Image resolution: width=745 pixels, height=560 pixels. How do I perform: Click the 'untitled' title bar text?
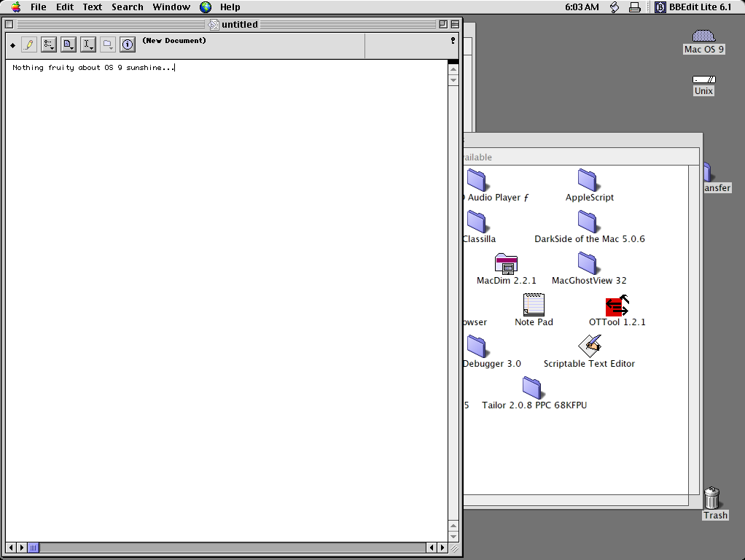[x=239, y=24]
